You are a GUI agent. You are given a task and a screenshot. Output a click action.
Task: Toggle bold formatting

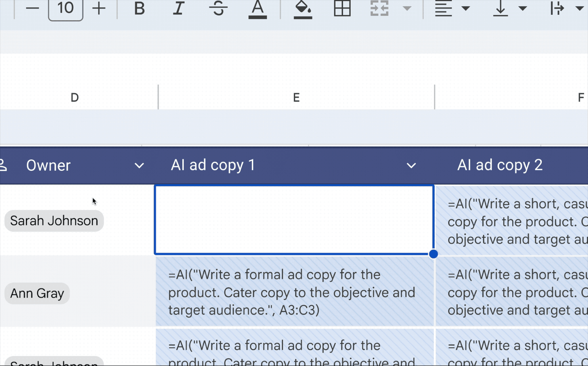point(139,8)
